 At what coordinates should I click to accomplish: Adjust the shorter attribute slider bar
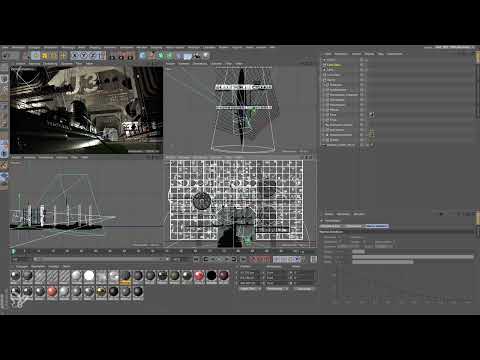383,262
